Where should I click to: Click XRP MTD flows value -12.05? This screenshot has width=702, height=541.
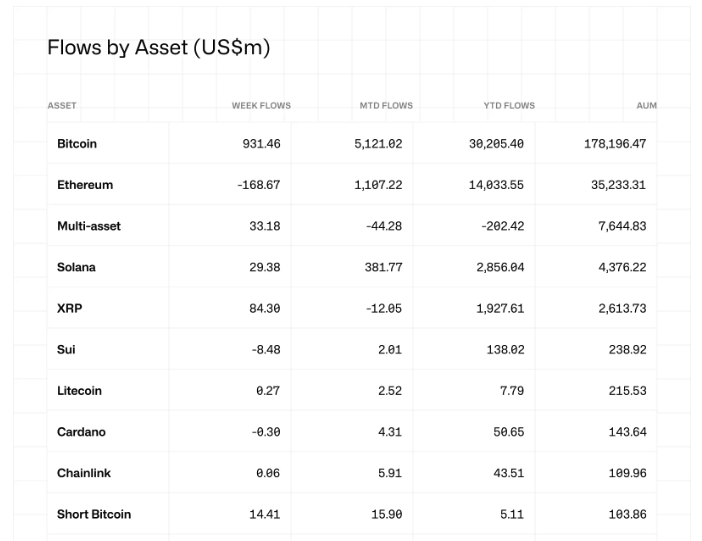pos(384,309)
